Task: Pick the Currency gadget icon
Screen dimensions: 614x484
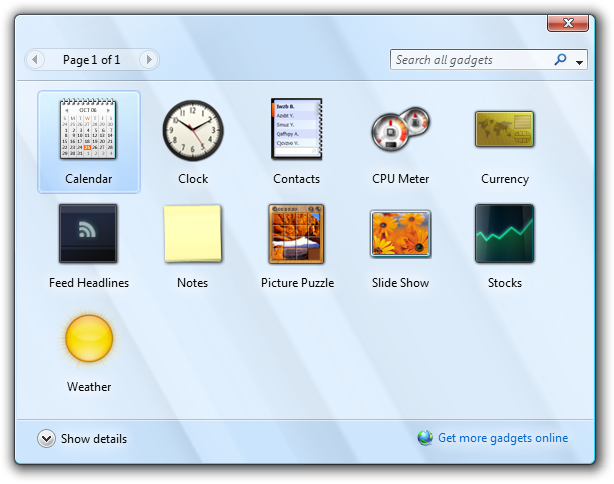Action: tap(504, 130)
